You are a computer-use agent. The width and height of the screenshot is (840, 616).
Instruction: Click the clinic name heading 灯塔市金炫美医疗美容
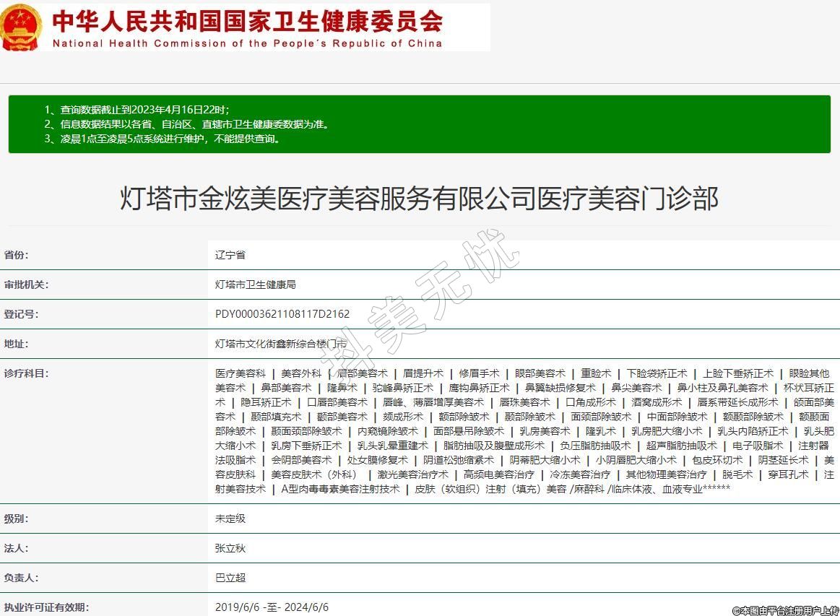click(419, 198)
